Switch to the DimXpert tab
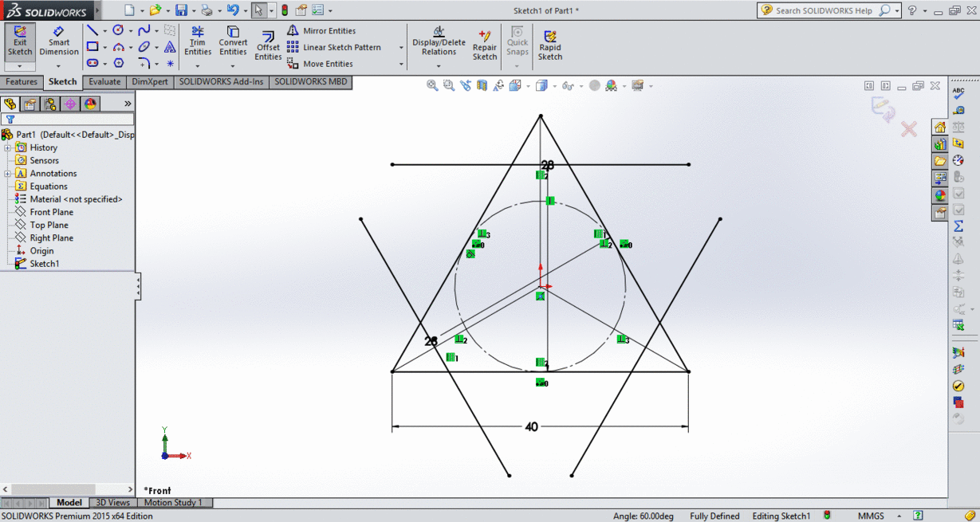Viewport: 980px width, 522px height. pos(150,82)
